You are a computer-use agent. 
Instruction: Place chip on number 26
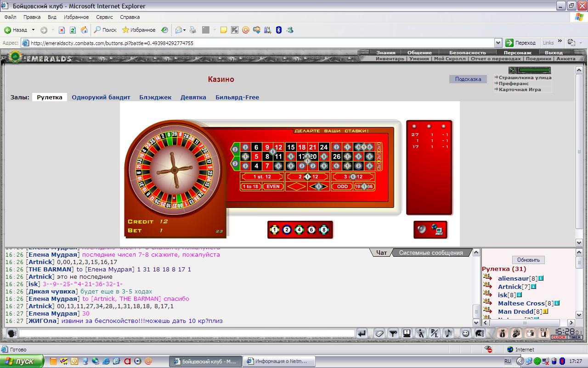pyautogui.click(x=336, y=156)
